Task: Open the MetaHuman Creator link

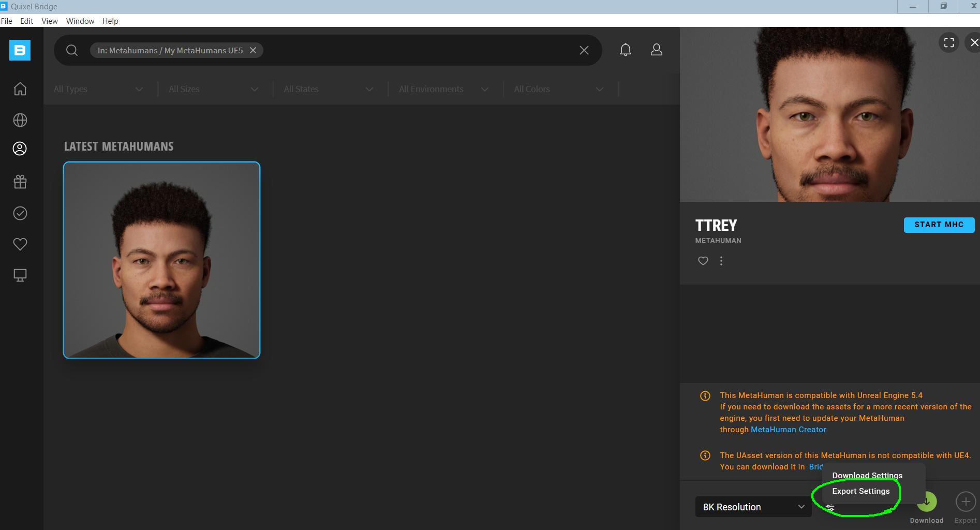Action: (789, 430)
